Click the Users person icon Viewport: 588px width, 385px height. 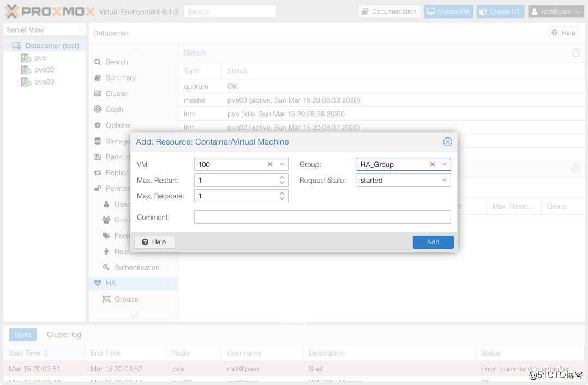[x=106, y=204]
